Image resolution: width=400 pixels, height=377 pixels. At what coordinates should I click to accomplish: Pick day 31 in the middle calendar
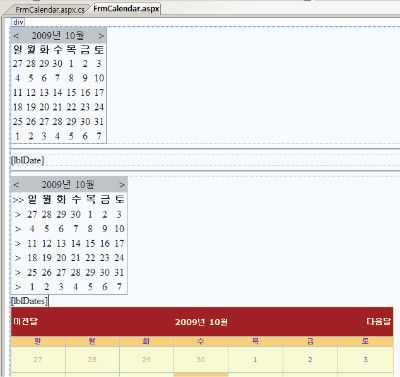click(119, 272)
